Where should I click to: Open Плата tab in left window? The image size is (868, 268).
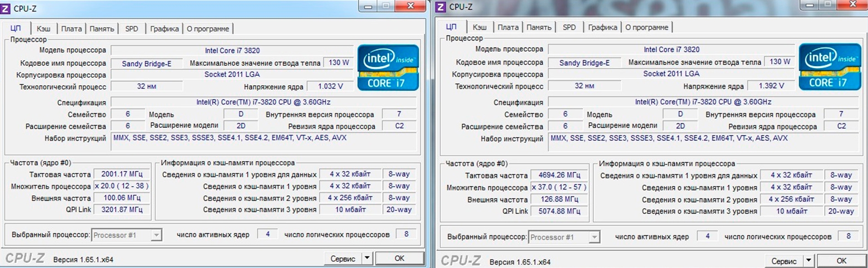click(x=71, y=29)
